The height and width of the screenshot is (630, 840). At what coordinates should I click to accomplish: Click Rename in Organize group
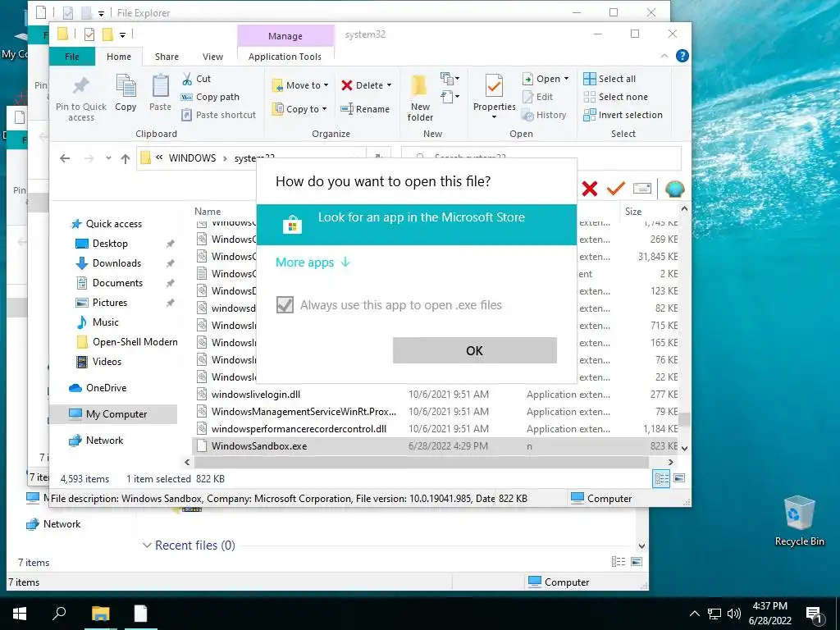[x=365, y=109]
